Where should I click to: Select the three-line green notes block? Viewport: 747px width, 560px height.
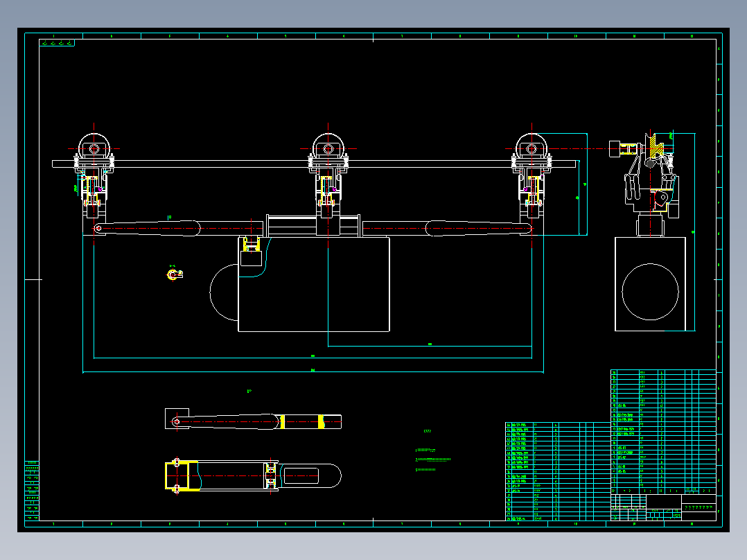pos(433,460)
